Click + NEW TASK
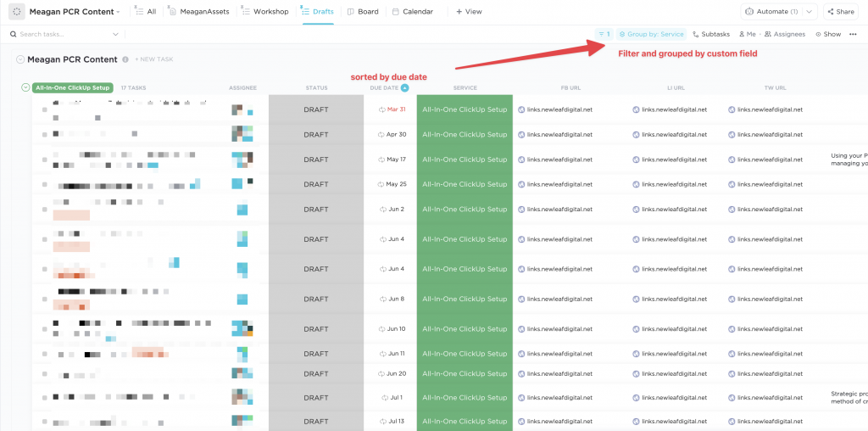This screenshot has width=868, height=431. coord(154,59)
